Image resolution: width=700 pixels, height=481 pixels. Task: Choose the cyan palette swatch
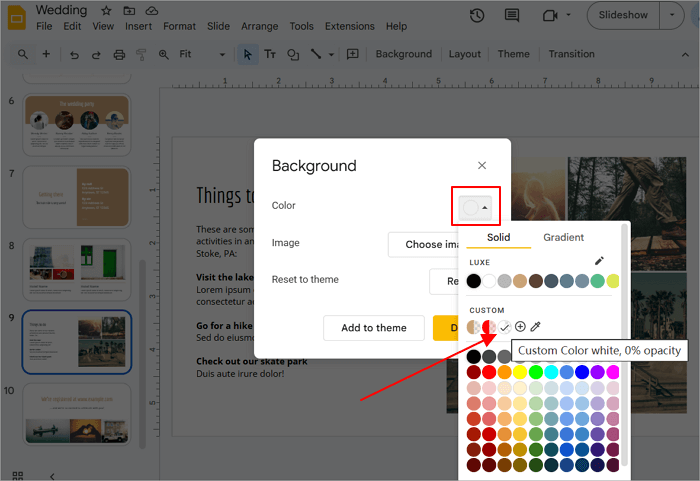coord(551,372)
